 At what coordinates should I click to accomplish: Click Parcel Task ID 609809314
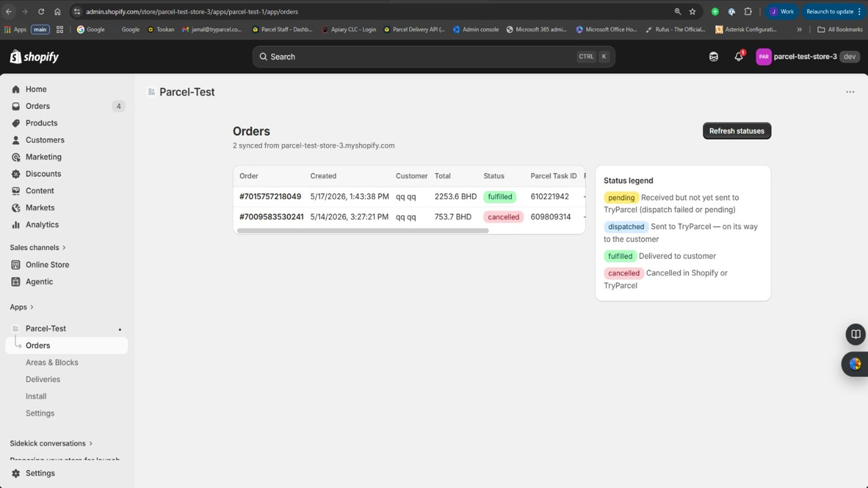coord(551,217)
